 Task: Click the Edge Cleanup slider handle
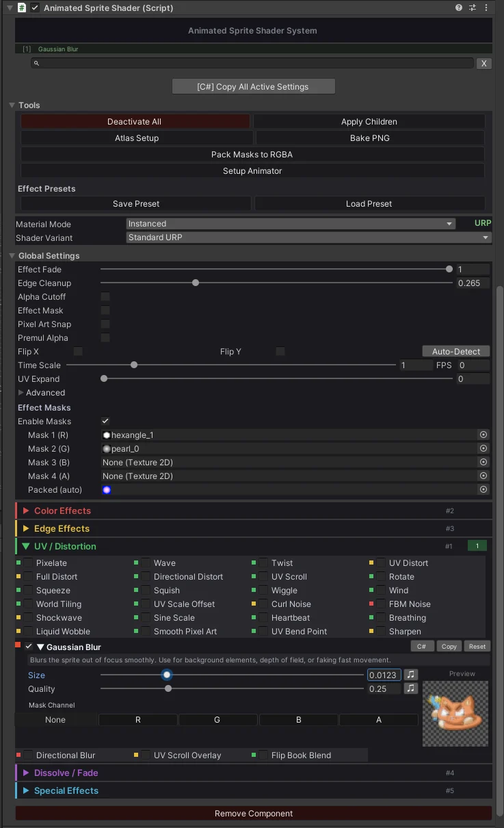click(196, 283)
